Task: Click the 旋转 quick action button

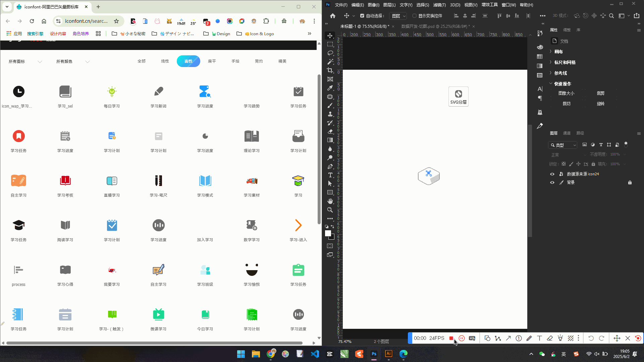Action: 601,104
